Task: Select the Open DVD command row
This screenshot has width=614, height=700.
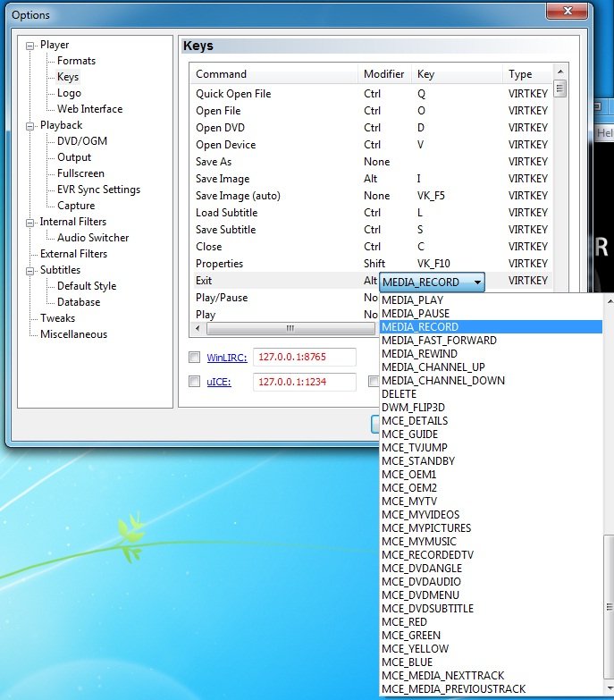Action: pyautogui.click(x=371, y=128)
